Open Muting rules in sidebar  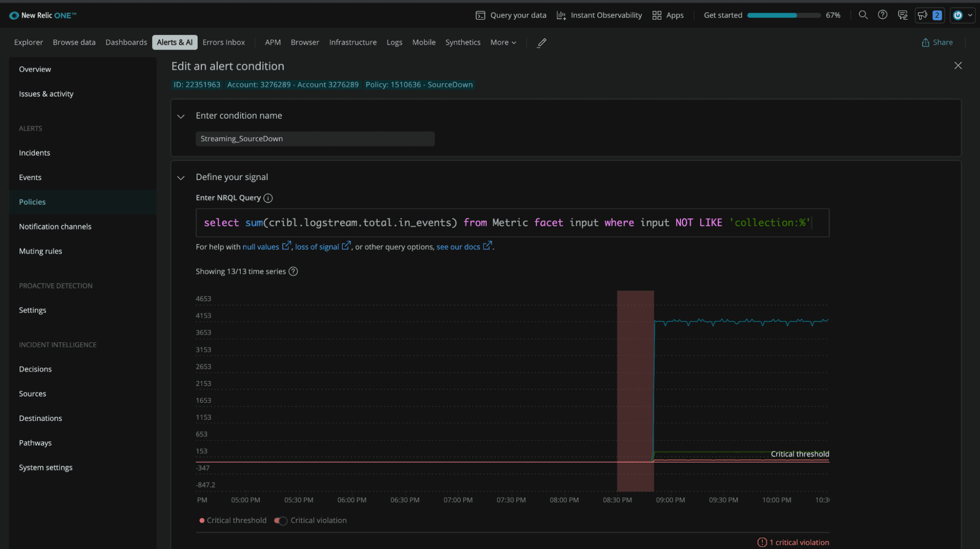click(x=41, y=251)
